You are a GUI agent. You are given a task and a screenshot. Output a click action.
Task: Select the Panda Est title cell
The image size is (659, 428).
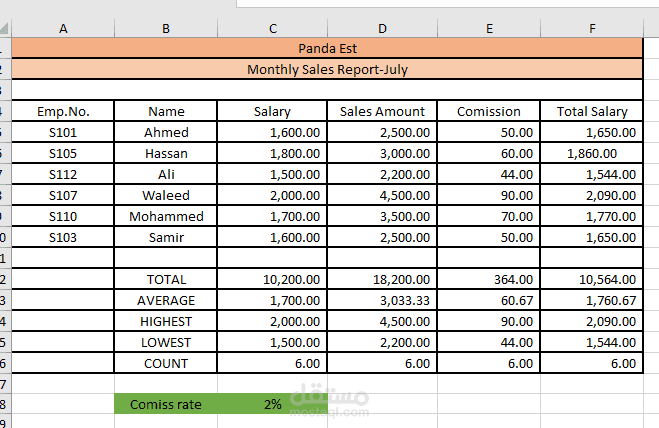327,48
